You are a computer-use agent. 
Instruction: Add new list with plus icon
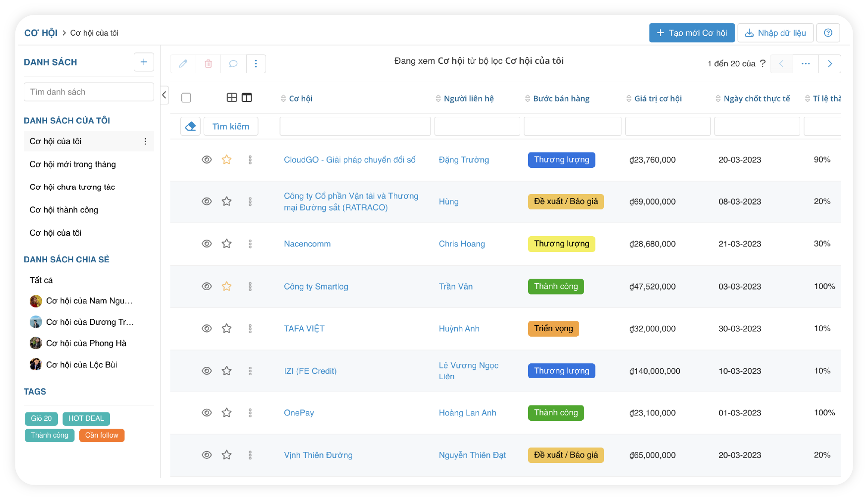coord(144,62)
